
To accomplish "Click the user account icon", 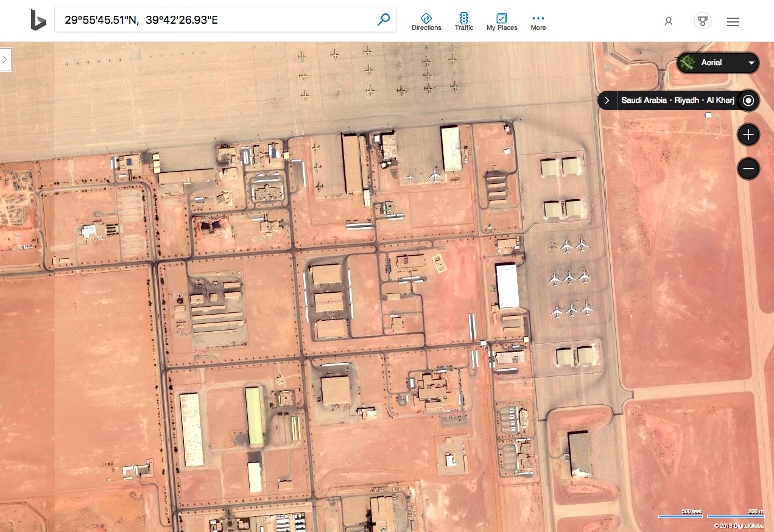I will pos(669,21).
